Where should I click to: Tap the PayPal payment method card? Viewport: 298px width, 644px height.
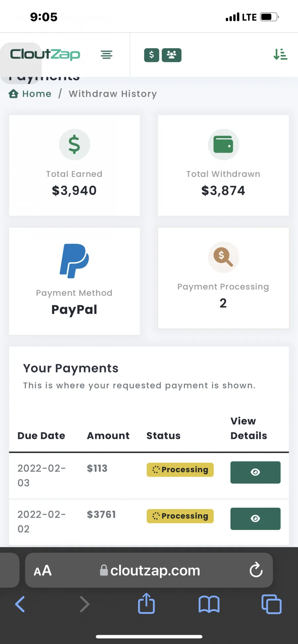pos(74,281)
